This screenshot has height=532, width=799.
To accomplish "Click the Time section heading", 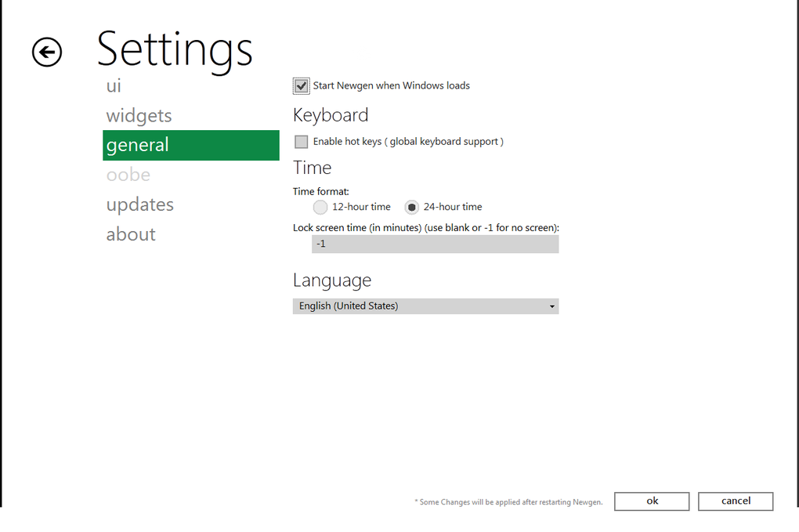I will (x=313, y=168).
